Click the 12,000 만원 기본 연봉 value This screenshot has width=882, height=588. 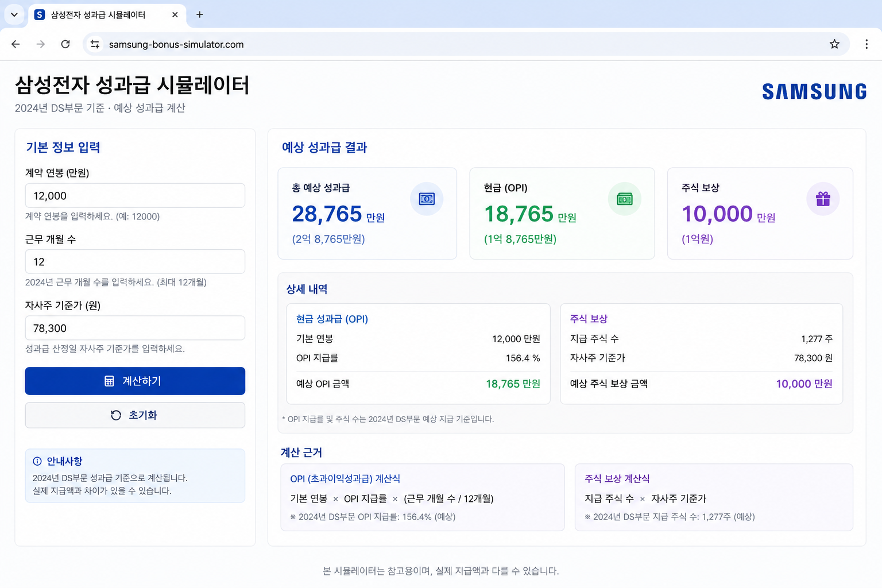coord(516,339)
